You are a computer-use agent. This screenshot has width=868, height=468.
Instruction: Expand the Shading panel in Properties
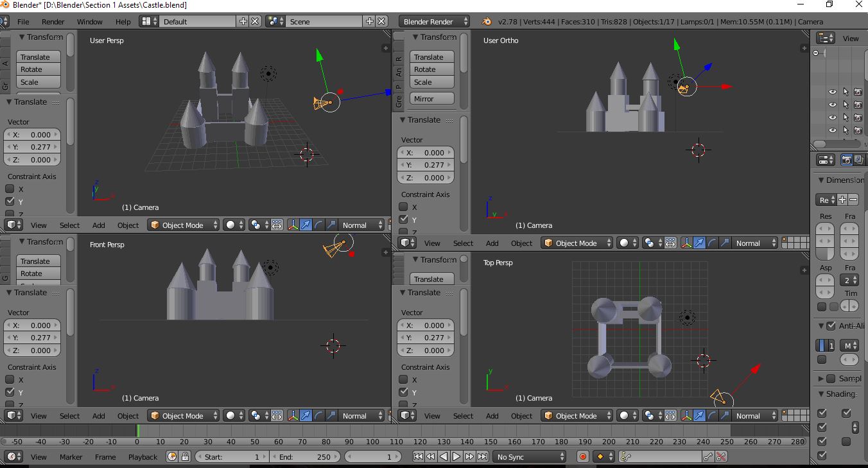point(838,394)
